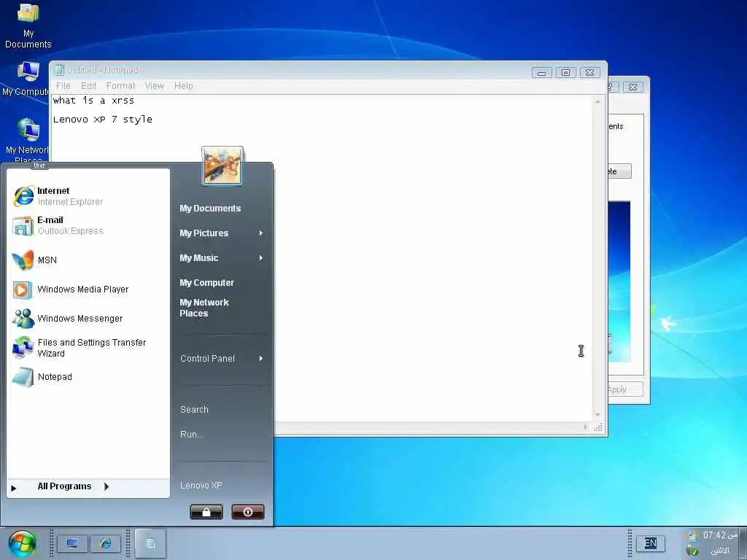
Task: Expand the Control Panel submenu arrow
Action: pyautogui.click(x=261, y=358)
